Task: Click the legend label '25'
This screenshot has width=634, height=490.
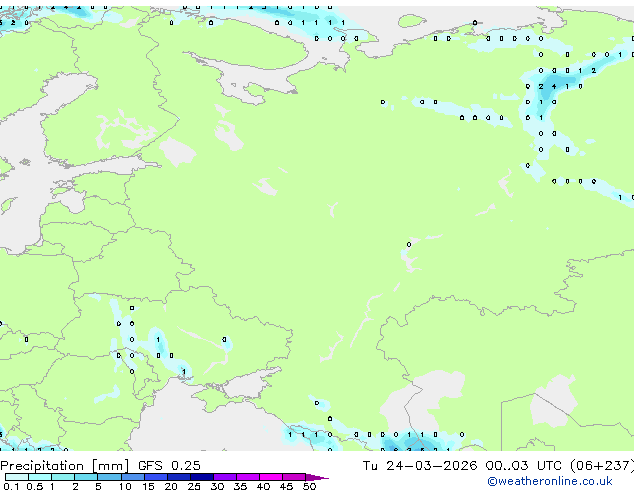Action: click(x=194, y=486)
